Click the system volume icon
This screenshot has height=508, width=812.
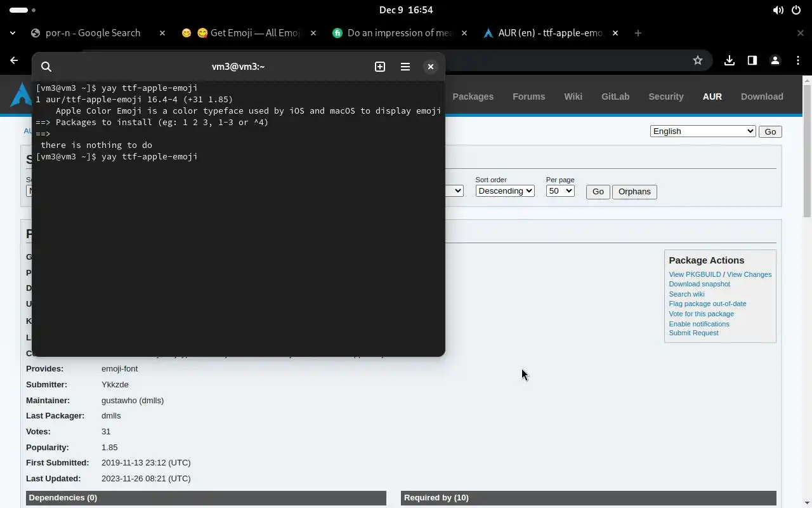point(778,10)
